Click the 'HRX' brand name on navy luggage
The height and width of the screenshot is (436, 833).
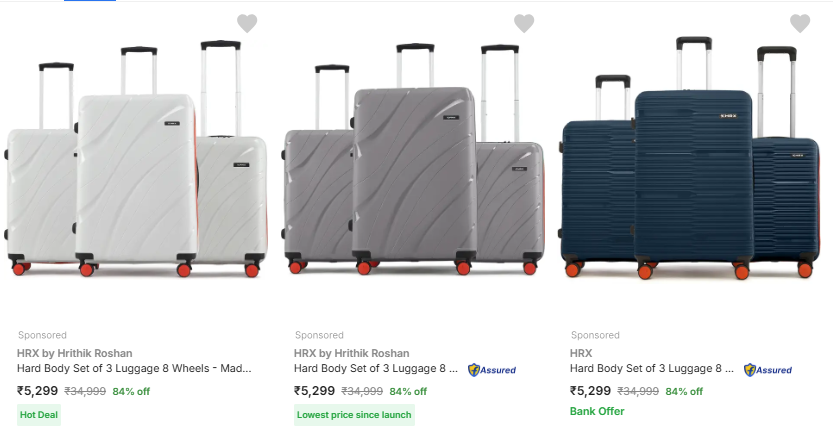click(581, 353)
